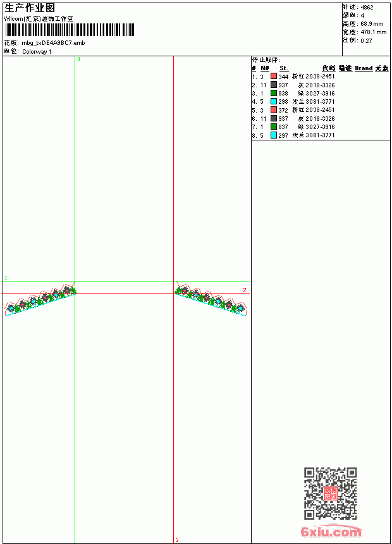The height and width of the screenshot is (544, 392).
Task: Click the cyan swatch in stop row 8
Action: (x=274, y=135)
